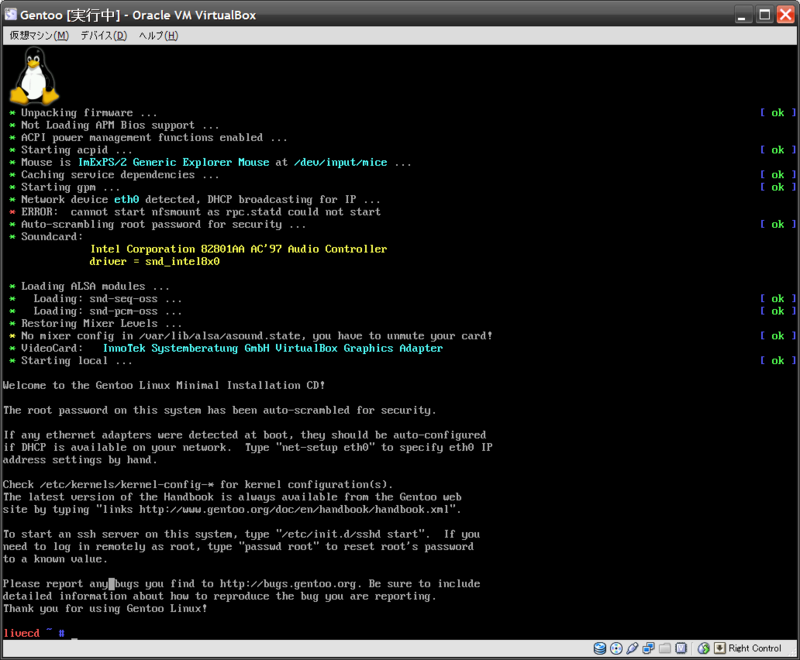Image resolution: width=800 pixels, height=660 pixels.
Task: Close the Gentoo VM window
Action: click(785, 15)
